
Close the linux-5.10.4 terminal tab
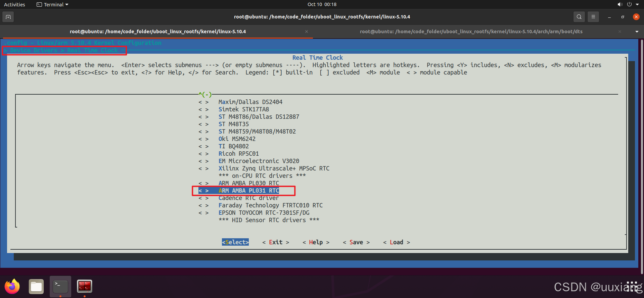[x=307, y=32]
